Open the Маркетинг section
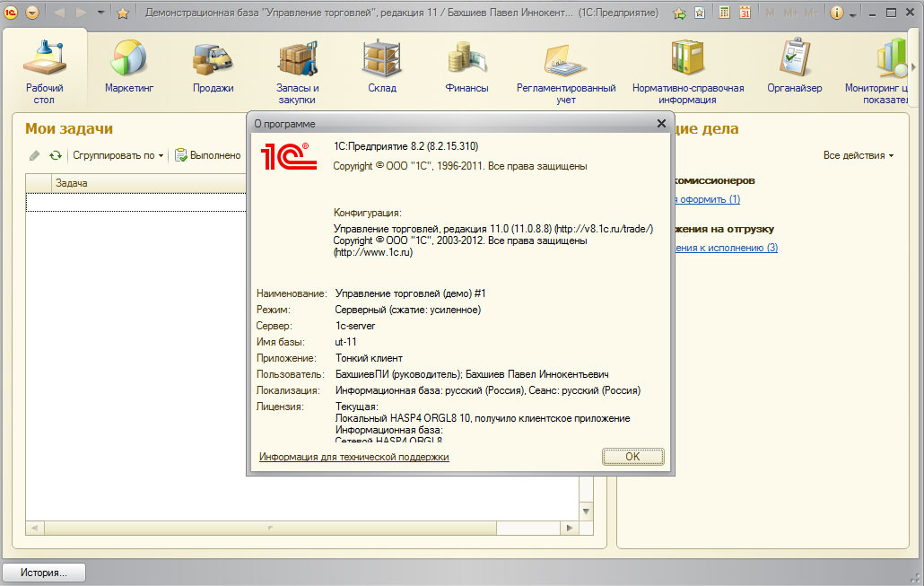The height and width of the screenshot is (586, 924). point(129,66)
